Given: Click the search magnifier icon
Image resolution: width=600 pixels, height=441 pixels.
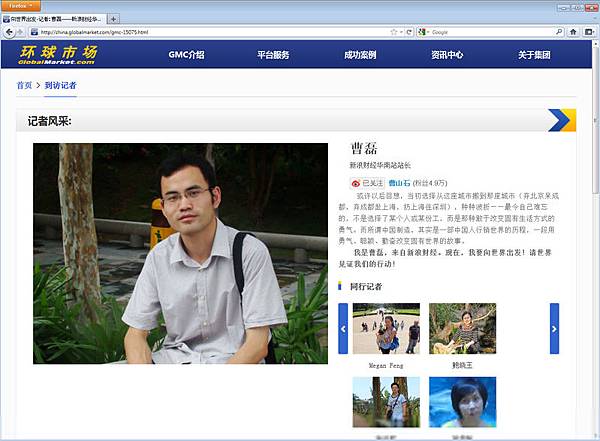Looking at the screenshot, I should click(x=559, y=32).
